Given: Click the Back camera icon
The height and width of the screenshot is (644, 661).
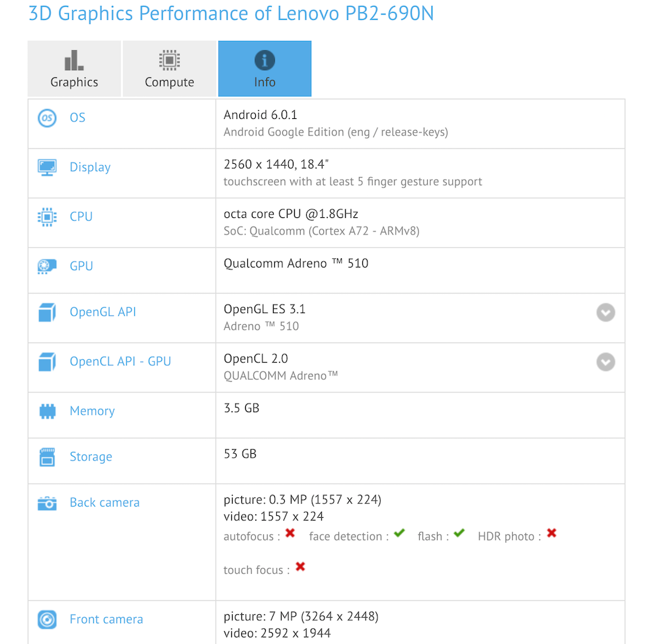Looking at the screenshot, I should point(47,503).
